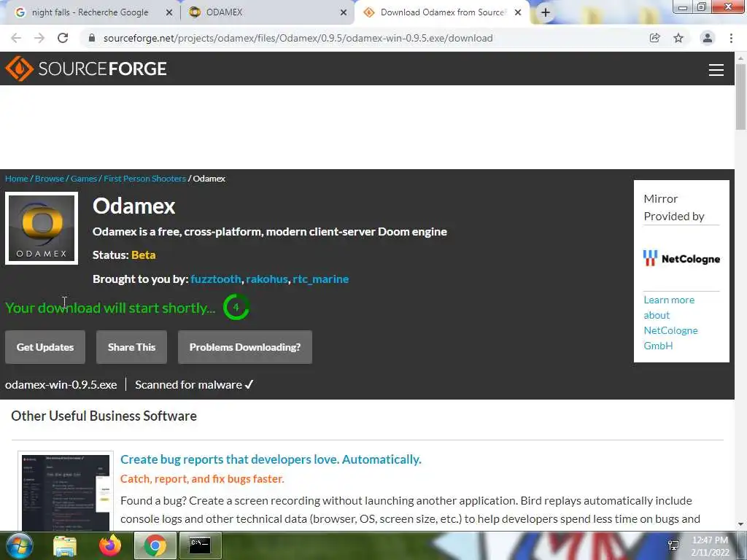Click the page vertical scrollbar thumb
Image resolution: width=747 pixels, height=560 pixels.
pyautogui.click(x=740, y=96)
